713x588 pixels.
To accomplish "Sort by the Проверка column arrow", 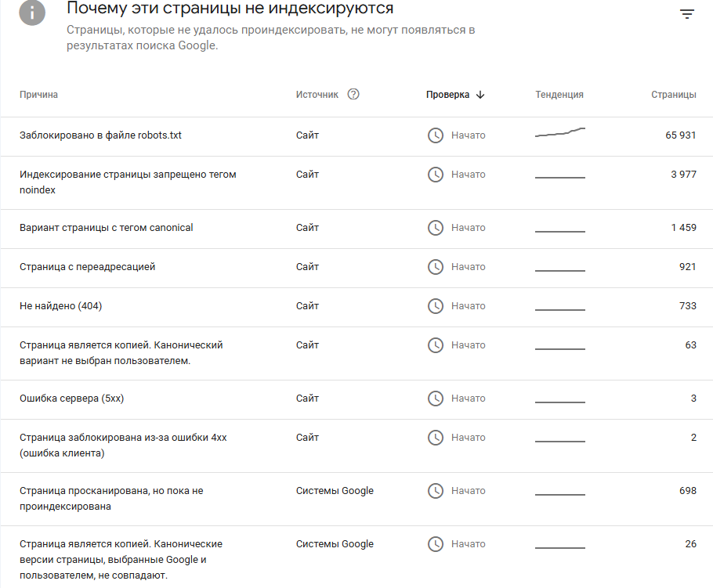I will tap(480, 95).
